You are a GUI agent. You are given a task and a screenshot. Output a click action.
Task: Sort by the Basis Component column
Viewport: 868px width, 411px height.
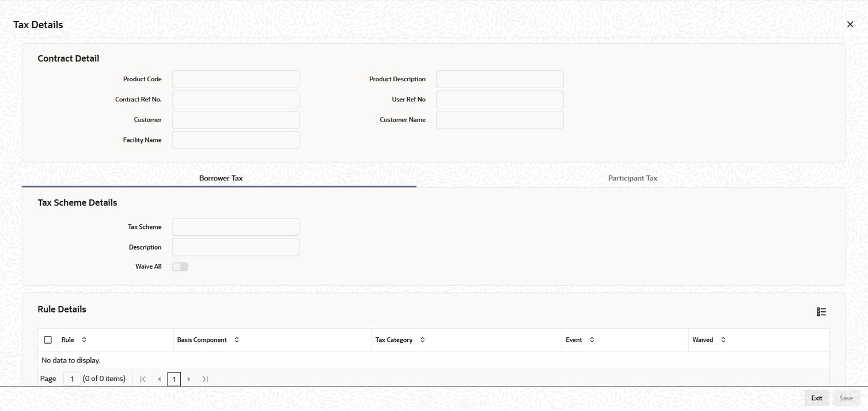237,340
